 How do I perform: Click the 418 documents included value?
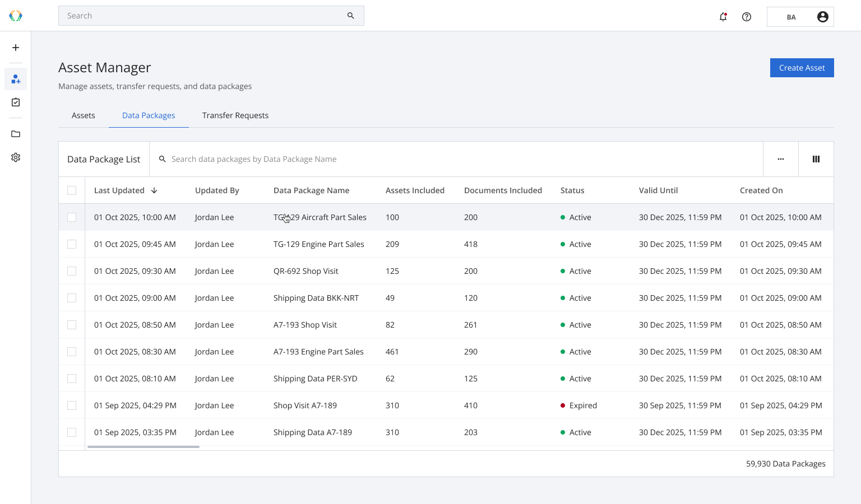click(470, 244)
